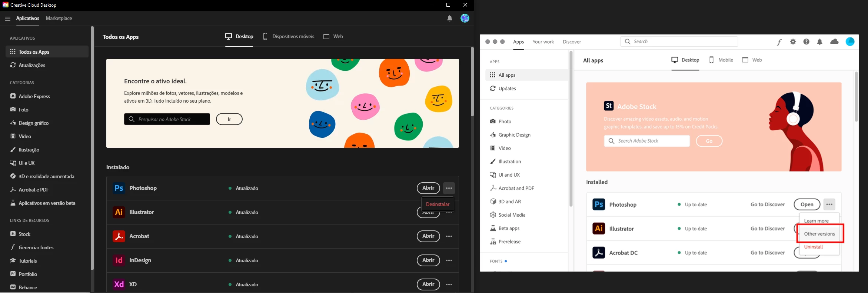Click the Illustrator app icon in dark window
868x293 pixels.
click(x=119, y=212)
